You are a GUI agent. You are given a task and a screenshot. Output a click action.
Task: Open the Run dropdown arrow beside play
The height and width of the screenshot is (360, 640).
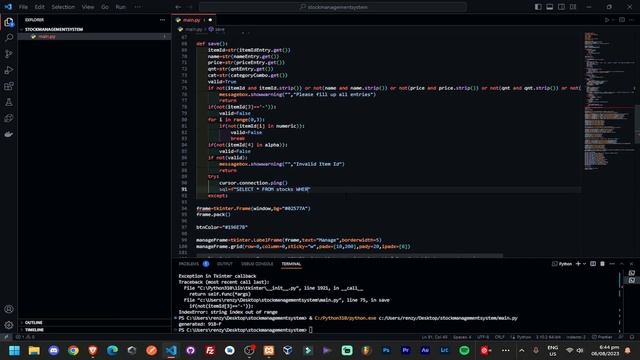[613, 20]
